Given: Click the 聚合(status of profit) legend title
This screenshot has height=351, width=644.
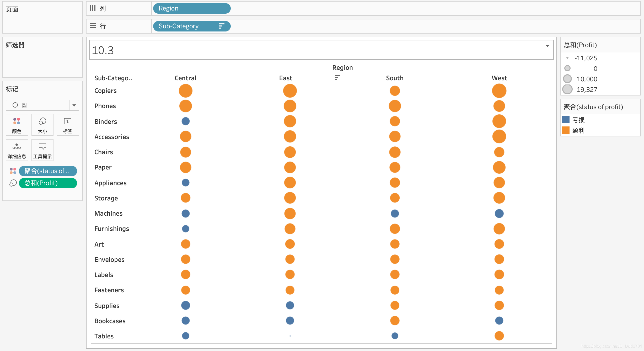Looking at the screenshot, I should click(593, 107).
